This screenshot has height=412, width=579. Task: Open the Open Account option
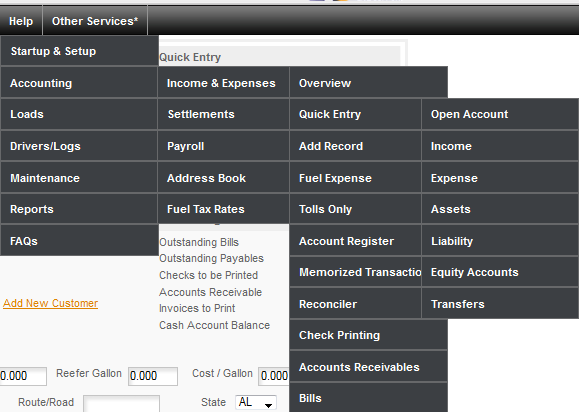coord(500,114)
